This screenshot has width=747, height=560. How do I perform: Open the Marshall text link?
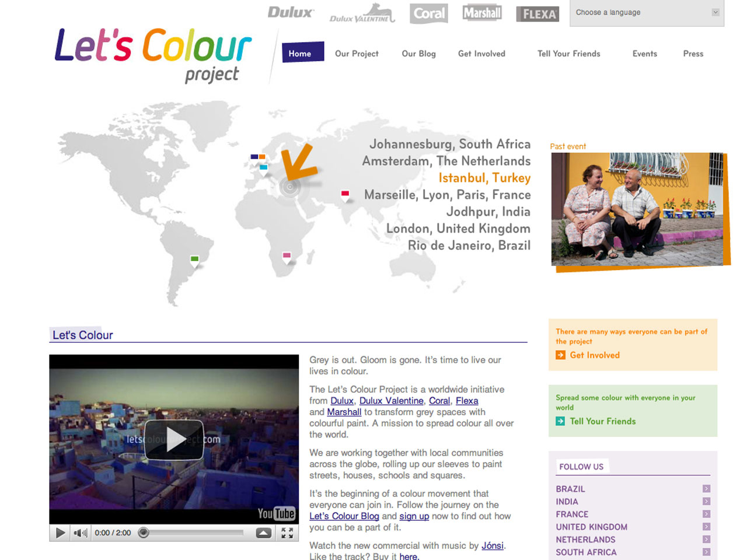344,412
